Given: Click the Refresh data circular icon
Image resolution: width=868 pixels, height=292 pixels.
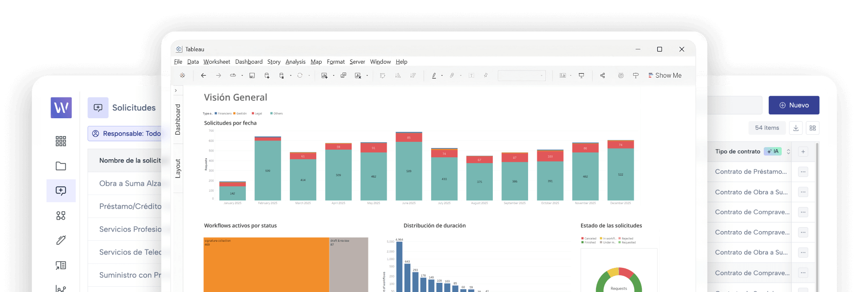Looking at the screenshot, I should pyautogui.click(x=300, y=75).
